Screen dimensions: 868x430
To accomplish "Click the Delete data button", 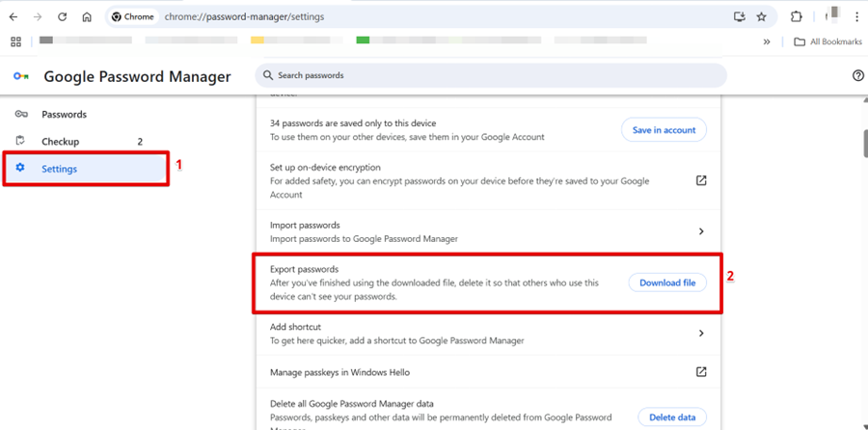I will 671,417.
